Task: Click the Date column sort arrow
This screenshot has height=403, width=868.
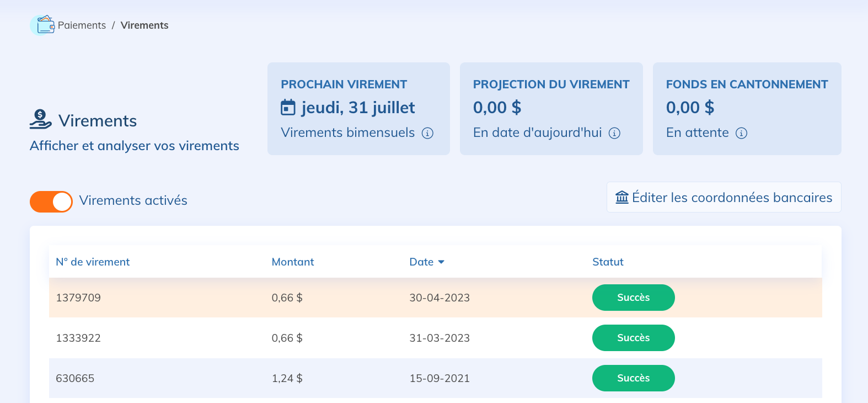Action: click(441, 262)
